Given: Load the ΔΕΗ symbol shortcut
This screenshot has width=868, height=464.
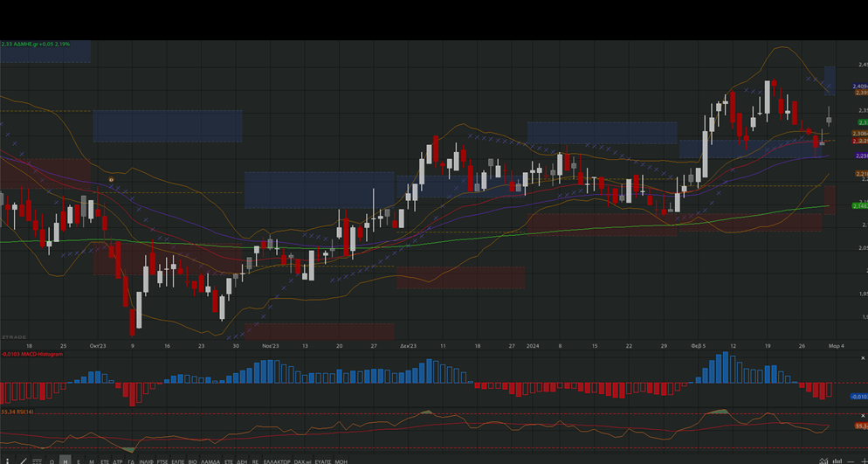Looking at the screenshot, I should pos(242,461).
